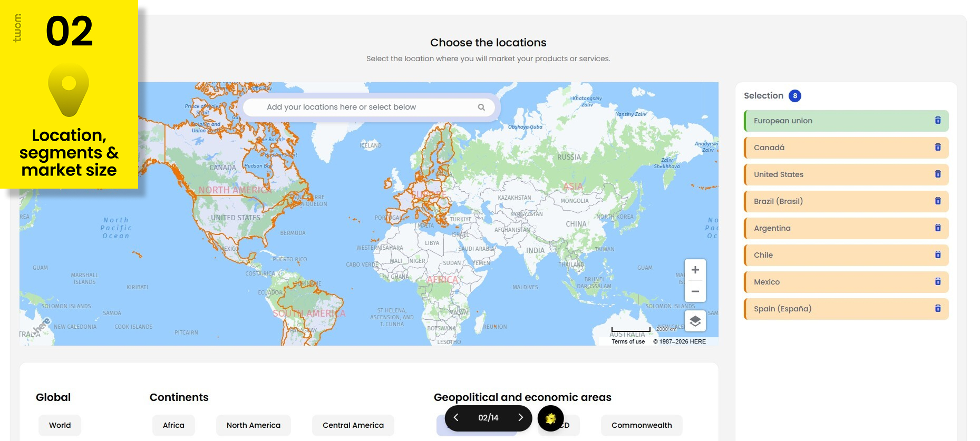Delete European union from selection
980x441 pixels.
point(937,121)
